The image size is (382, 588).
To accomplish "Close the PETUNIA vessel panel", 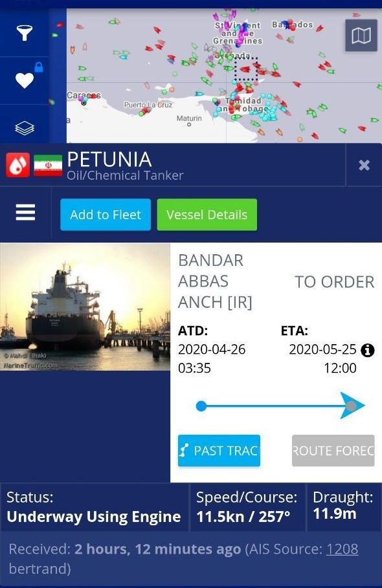I will (x=364, y=165).
